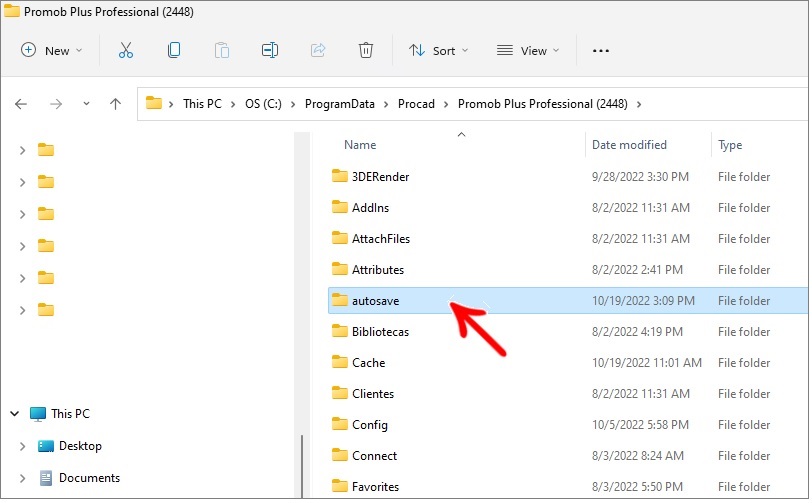Select the Attributes folder

568,270
